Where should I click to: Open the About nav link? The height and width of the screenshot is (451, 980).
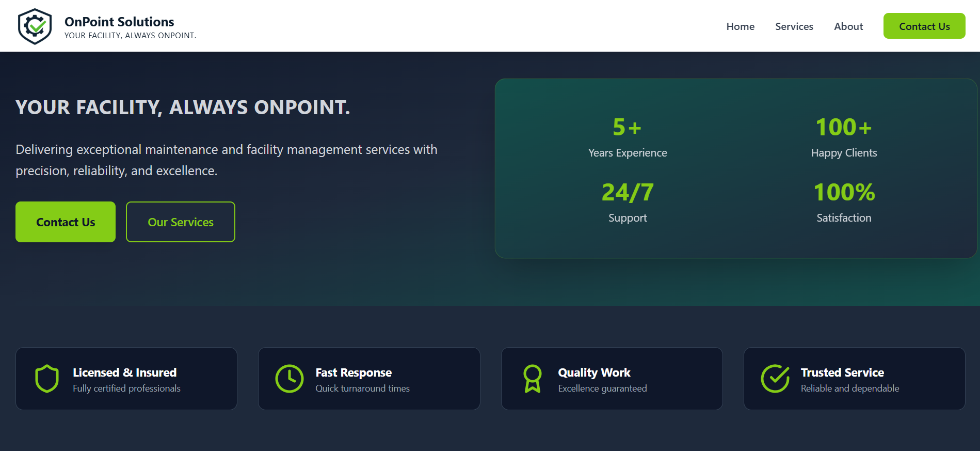[848, 26]
